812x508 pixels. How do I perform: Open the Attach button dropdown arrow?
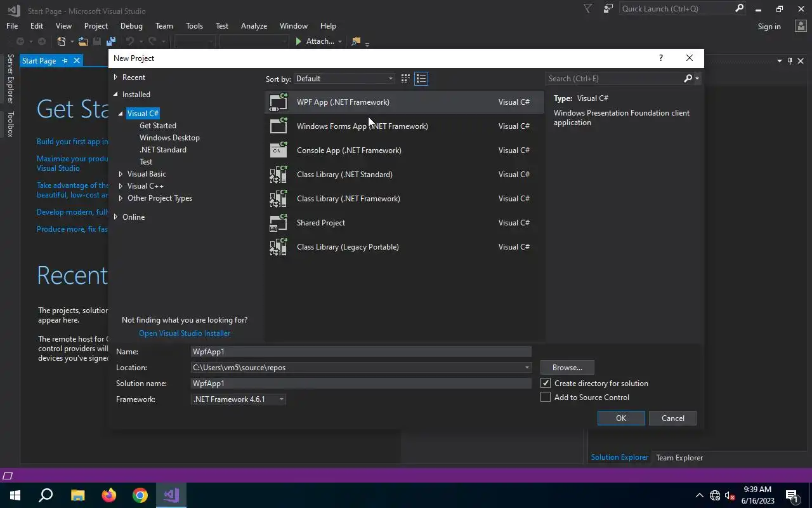click(x=340, y=42)
